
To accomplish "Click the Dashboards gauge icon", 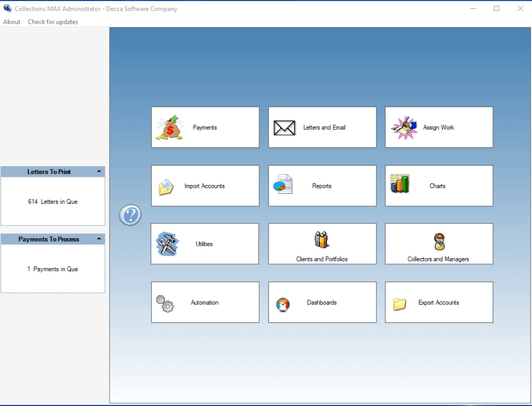I will [283, 305].
